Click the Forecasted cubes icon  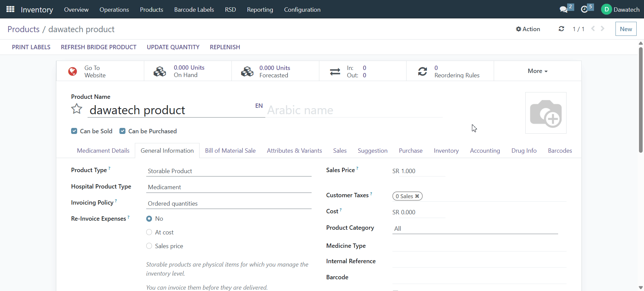click(x=247, y=71)
